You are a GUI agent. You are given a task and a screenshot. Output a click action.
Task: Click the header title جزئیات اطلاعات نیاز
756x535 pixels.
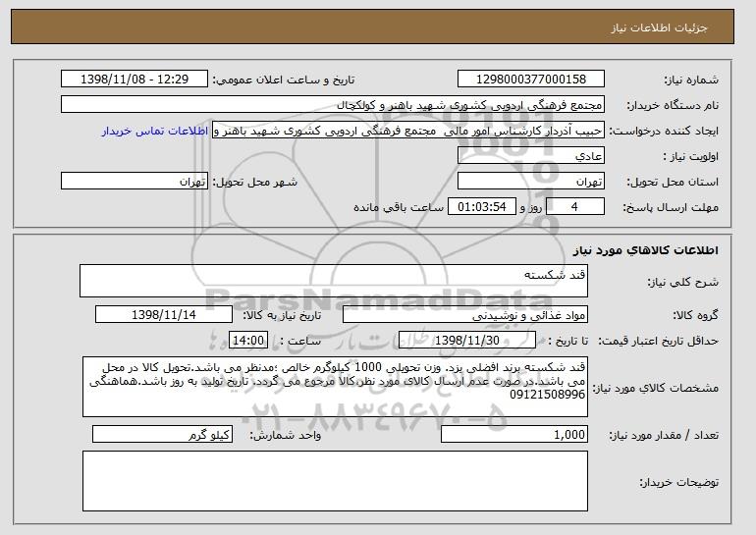tap(659, 27)
